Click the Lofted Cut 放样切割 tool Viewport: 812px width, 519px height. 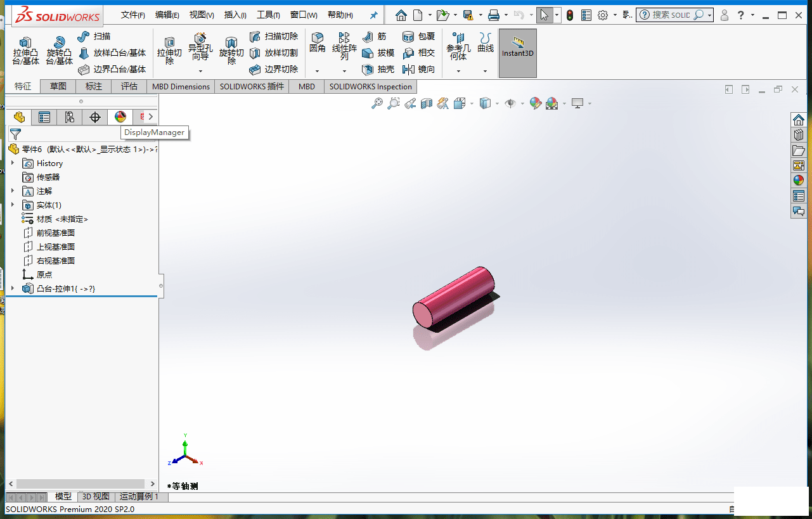pyautogui.click(x=274, y=53)
